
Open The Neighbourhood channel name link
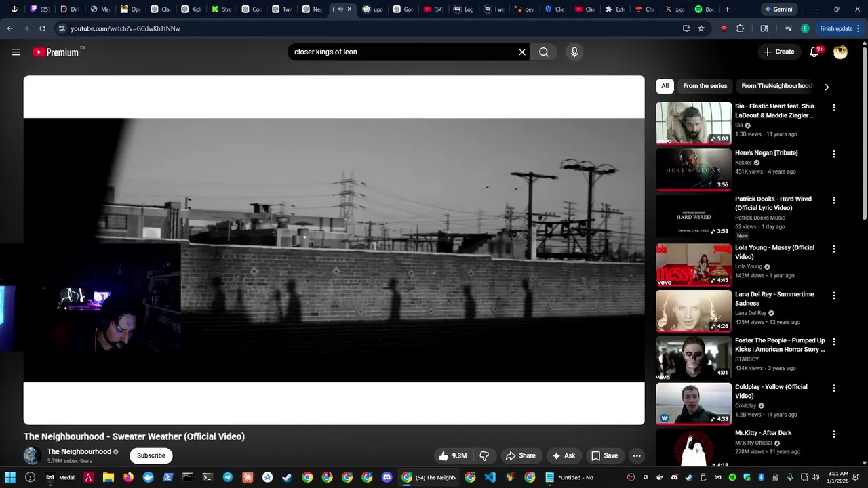click(x=79, y=451)
